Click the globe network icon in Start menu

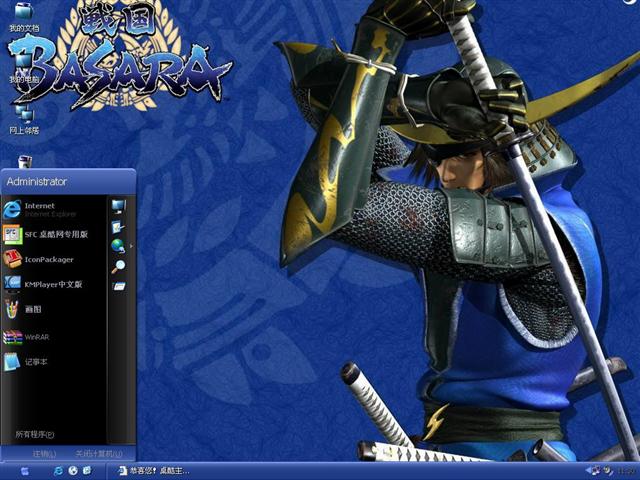(x=118, y=246)
